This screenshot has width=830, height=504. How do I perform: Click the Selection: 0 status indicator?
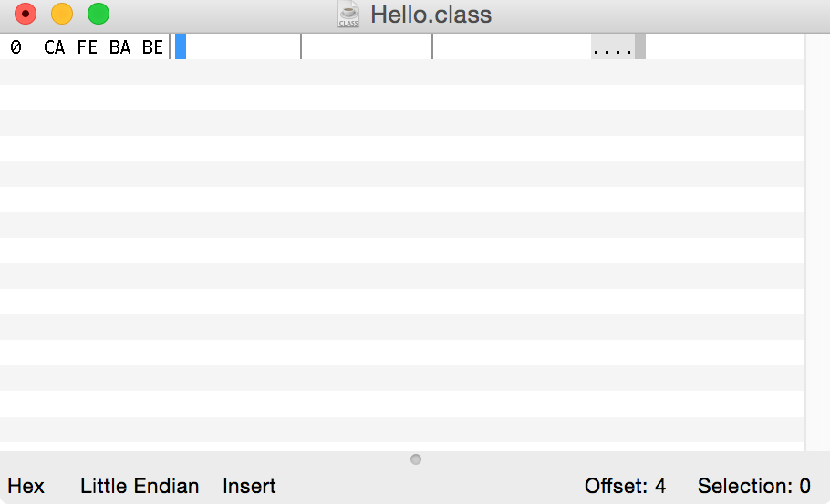[754, 486]
